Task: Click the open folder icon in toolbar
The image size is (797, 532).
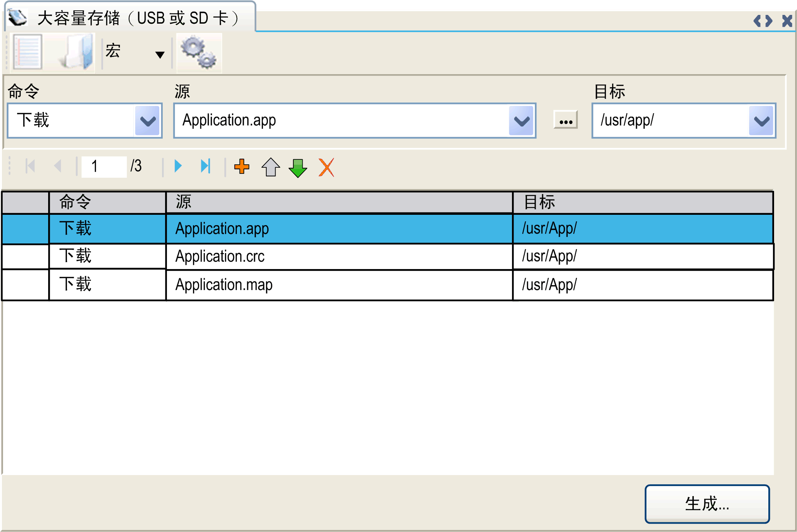Action: [x=76, y=52]
